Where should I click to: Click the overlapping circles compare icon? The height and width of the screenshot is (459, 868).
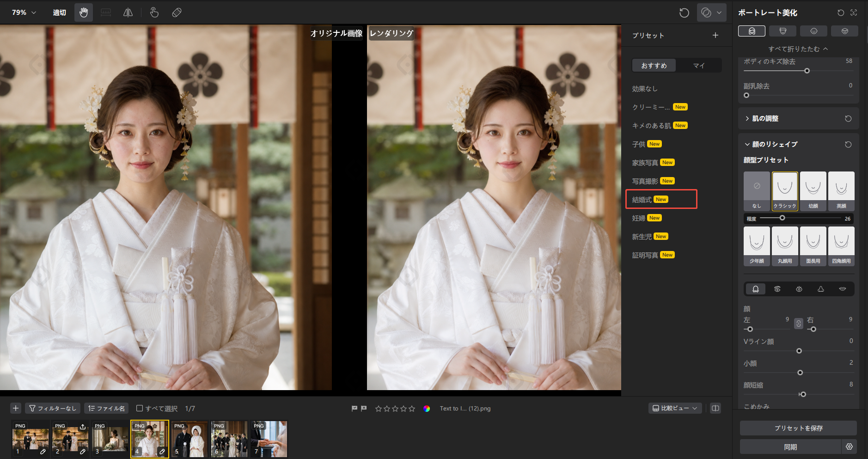tap(706, 12)
